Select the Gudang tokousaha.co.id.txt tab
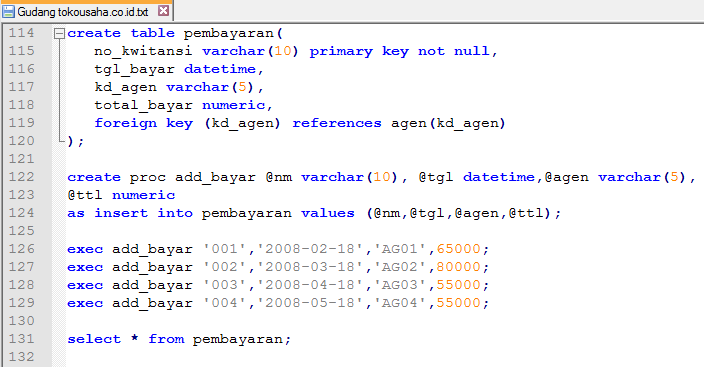This screenshot has height=367, width=704. [x=86, y=11]
